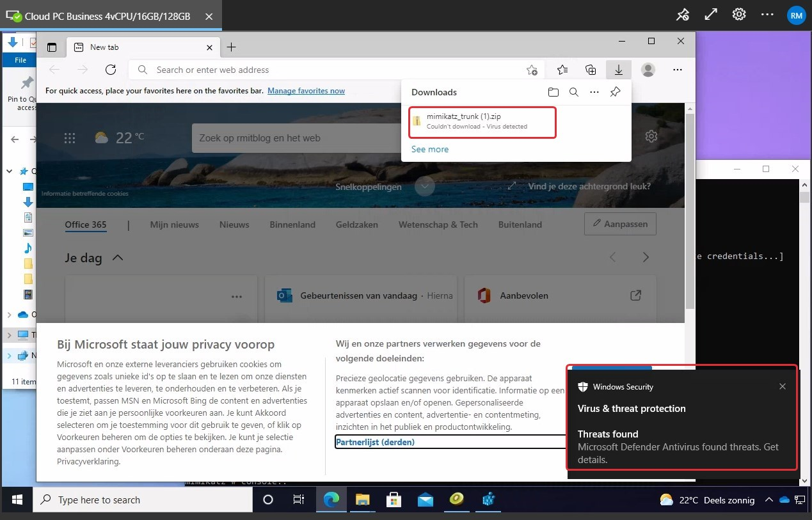The height and width of the screenshot is (520, 812).
Task: Click the Manage favorites now link
Action: 306,91
